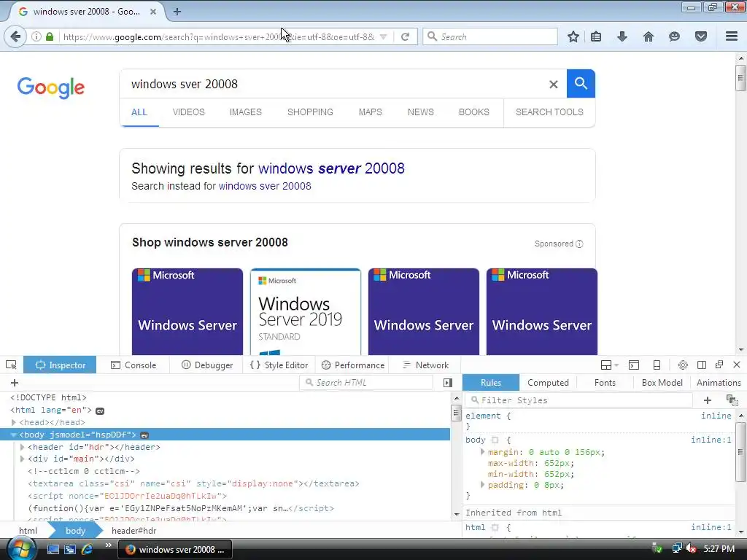This screenshot has width=747, height=560.
Task: Click event badge next to body tag
Action: 144,435
